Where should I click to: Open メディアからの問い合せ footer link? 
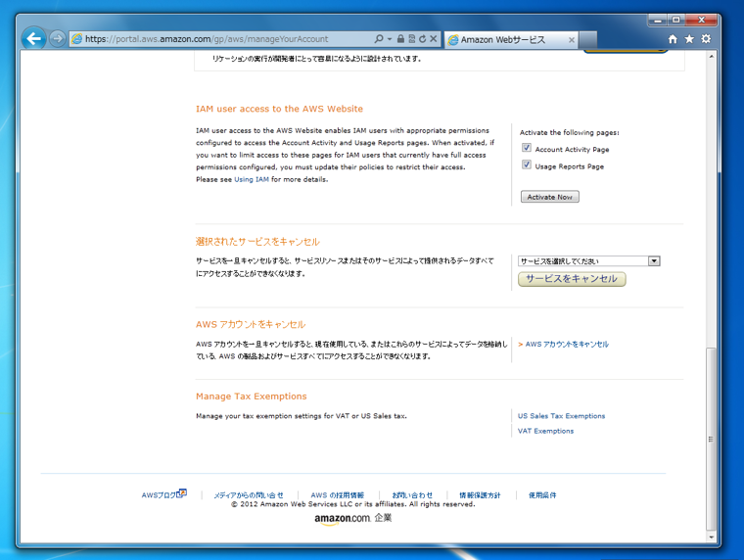[249, 495]
